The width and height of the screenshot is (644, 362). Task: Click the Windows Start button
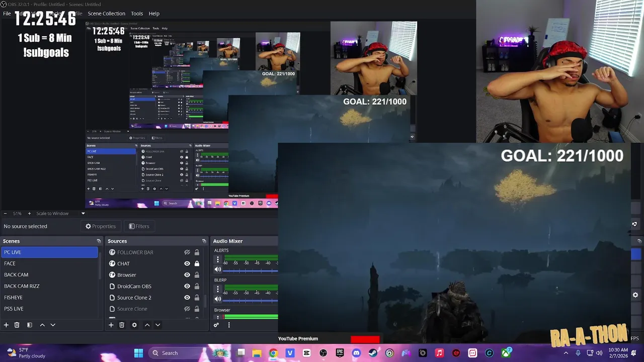pos(138,353)
